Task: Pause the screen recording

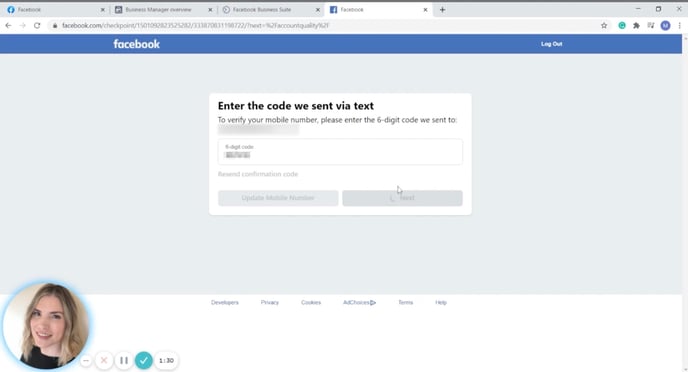Action: [124, 361]
